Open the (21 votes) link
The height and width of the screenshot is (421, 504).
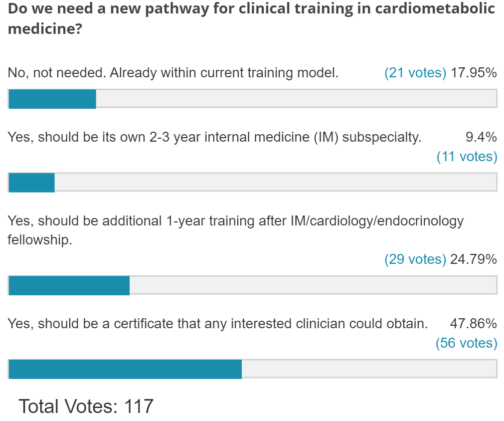(415, 73)
